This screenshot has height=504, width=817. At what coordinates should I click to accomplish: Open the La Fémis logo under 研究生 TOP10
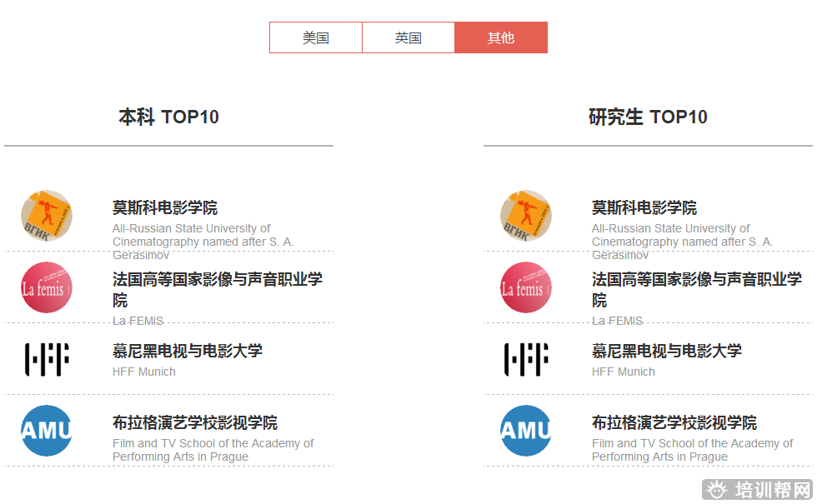(526, 288)
